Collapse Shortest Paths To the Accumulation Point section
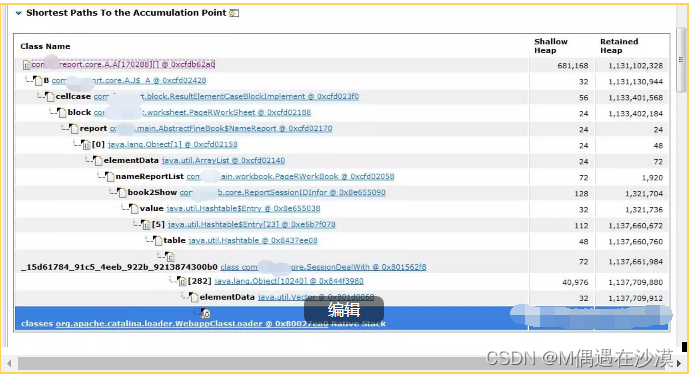The height and width of the screenshot is (377, 689). 18,13
